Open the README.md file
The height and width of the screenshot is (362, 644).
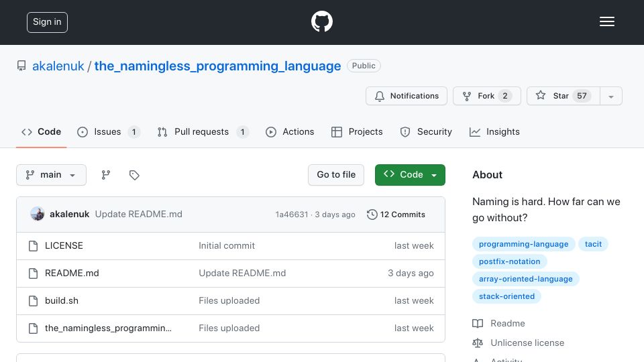coord(72,273)
